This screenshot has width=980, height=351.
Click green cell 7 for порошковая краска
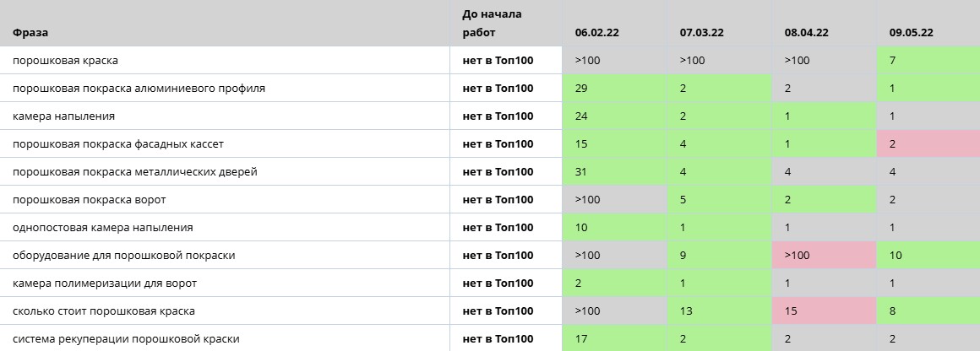point(928,61)
